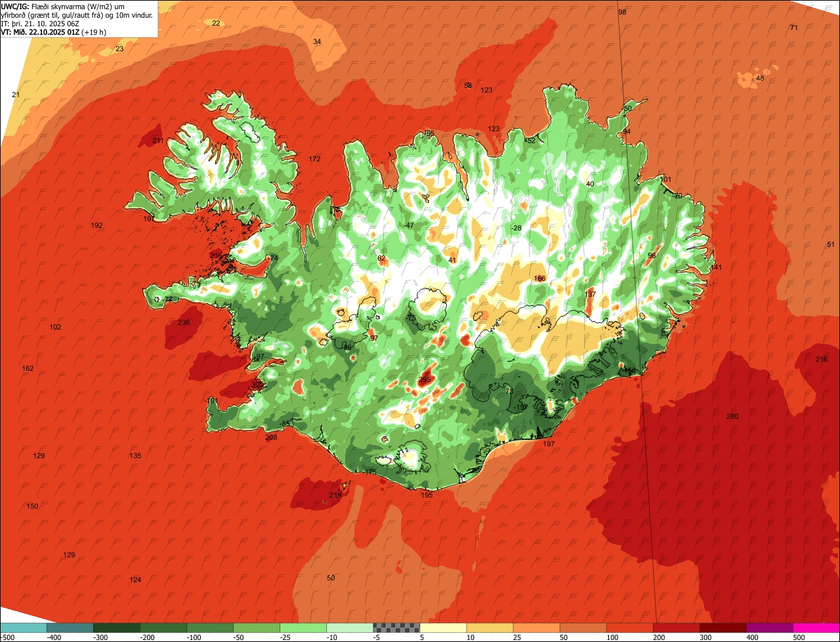Click the map value -47 in north Iceland
The width and height of the screenshot is (840, 642).
[409, 225]
